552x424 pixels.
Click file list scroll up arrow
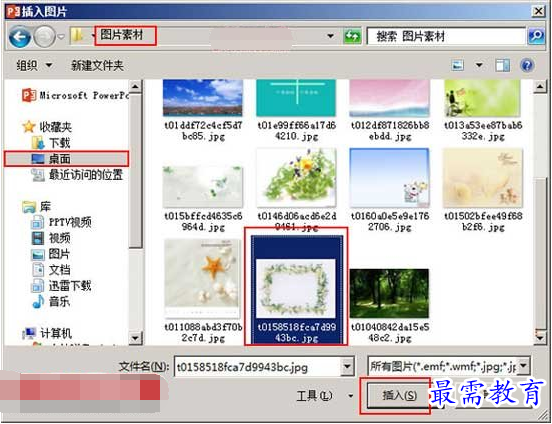coord(540,86)
